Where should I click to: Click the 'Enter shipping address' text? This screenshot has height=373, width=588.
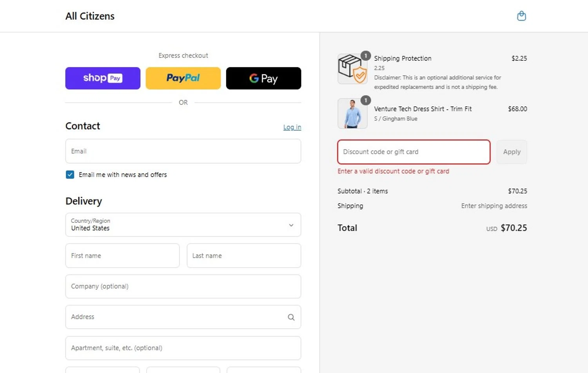click(494, 206)
